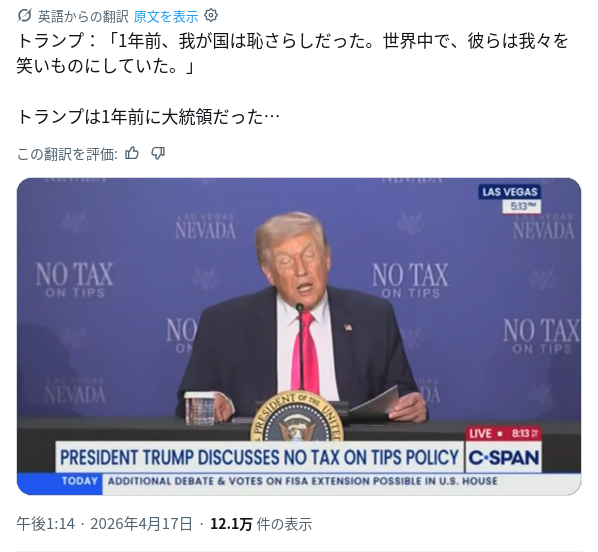Open the post timestamp 午後1:14 2026年4月17日
This screenshot has width=598, height=552.
[104, 524]
